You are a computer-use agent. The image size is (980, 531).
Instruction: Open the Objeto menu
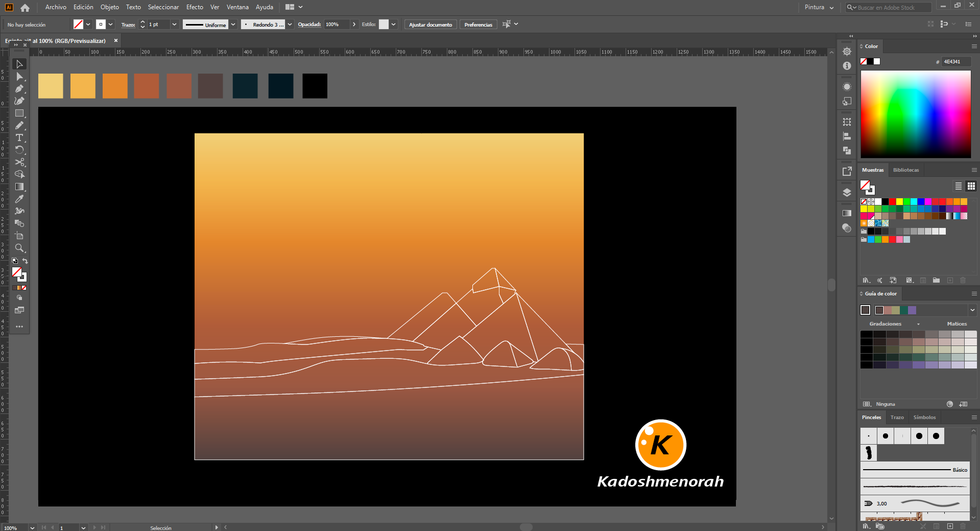click(x=109, y=7)
